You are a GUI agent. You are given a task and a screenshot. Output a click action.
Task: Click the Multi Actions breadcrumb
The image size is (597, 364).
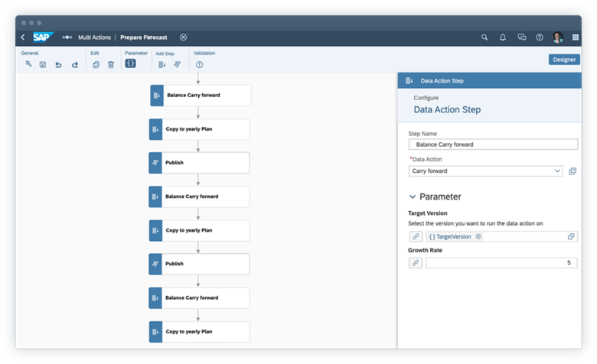tap(95, 37)
